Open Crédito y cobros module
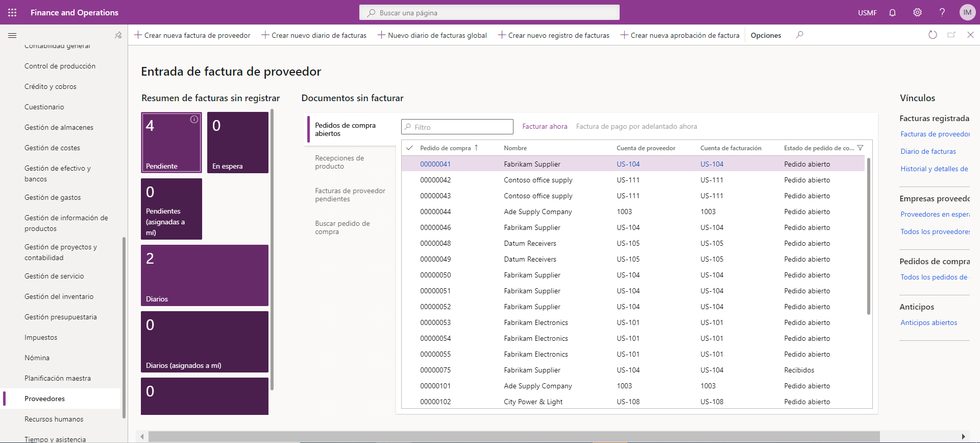This screenshot has height=443, width=980. click(x=51, y=86)
